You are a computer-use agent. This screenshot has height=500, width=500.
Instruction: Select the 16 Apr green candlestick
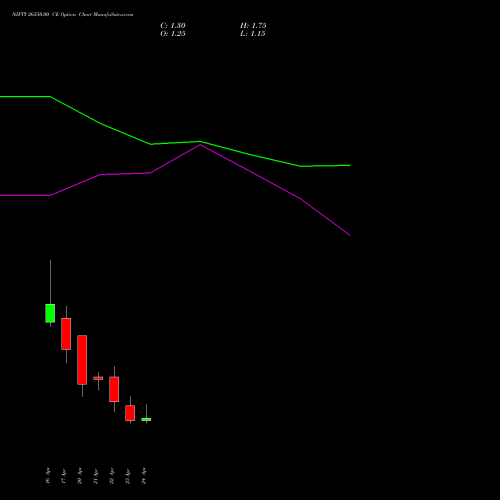point(50,313)
